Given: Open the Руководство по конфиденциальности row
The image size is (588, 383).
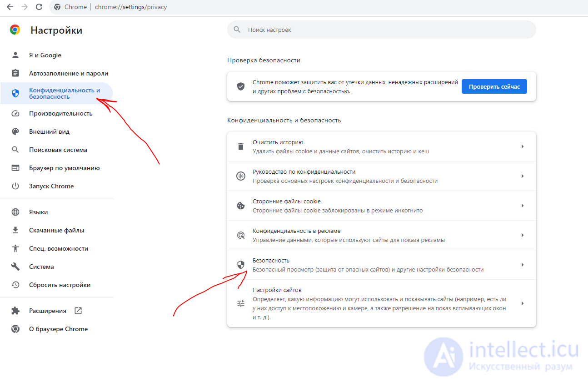Looking at the screenshot, I should pyautogui.click(x=382, y=176).
